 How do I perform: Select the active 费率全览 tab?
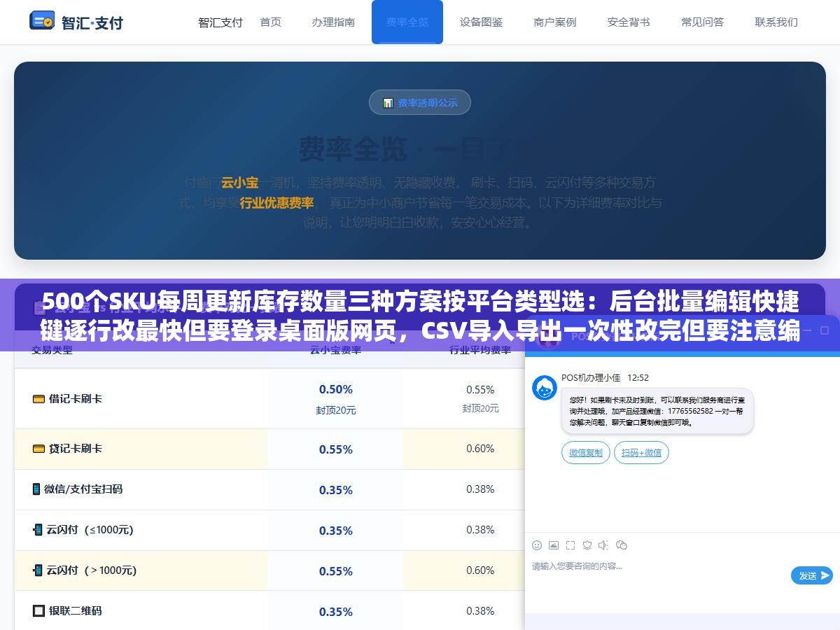pos(407,22)
